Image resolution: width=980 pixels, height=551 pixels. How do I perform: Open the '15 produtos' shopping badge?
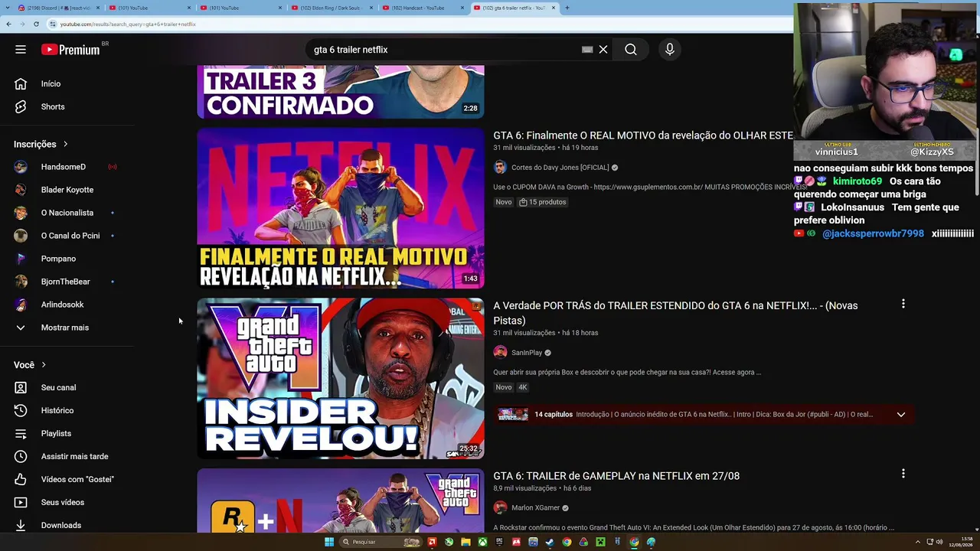pyautogui.click(x=543, y=202)
